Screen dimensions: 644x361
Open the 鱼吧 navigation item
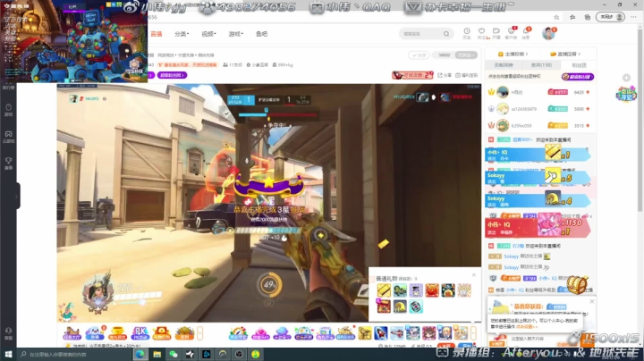pyautogui.click(x=261, y=34)
